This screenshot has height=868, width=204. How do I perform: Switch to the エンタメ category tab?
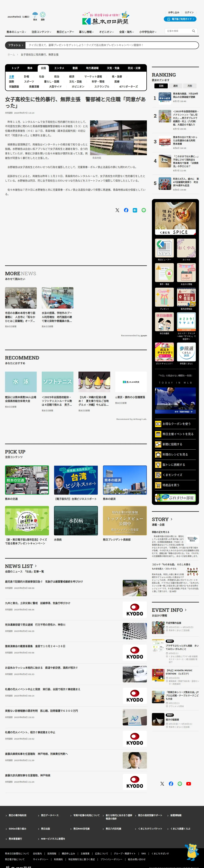pos(59,68)
